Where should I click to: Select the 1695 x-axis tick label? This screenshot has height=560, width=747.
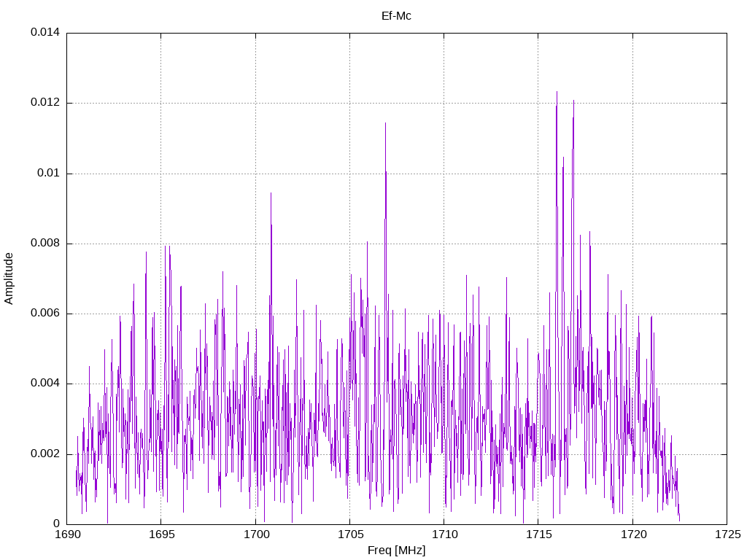[x=161, y=534]
